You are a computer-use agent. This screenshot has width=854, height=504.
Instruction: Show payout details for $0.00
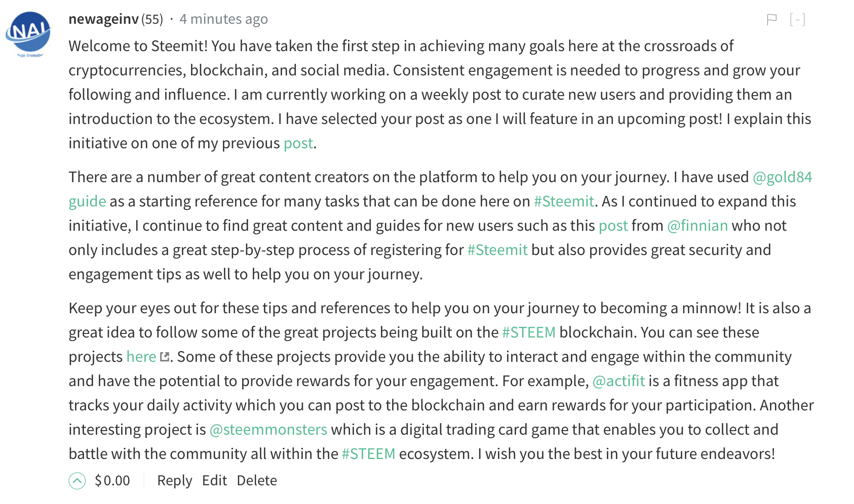click(x=112, y=481)
